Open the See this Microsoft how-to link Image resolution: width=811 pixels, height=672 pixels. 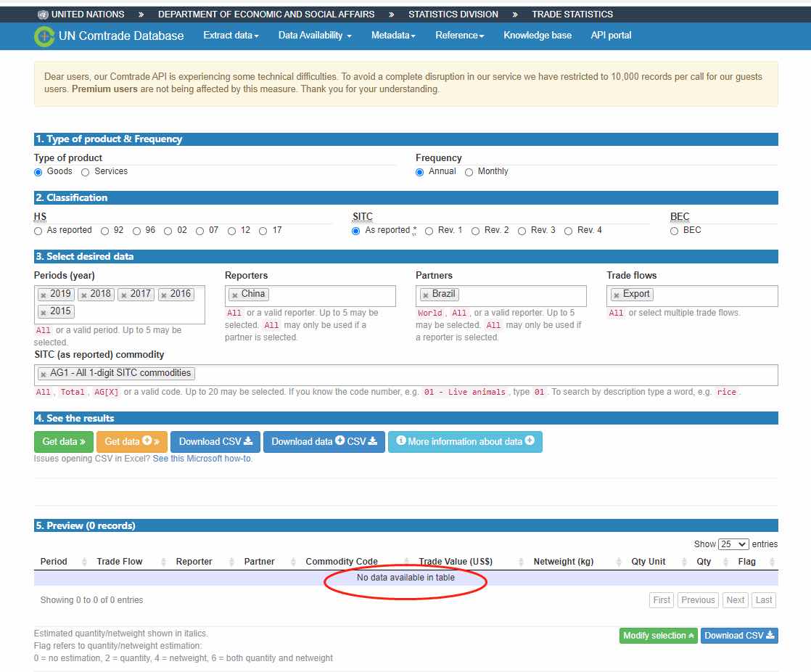[202, 459]
